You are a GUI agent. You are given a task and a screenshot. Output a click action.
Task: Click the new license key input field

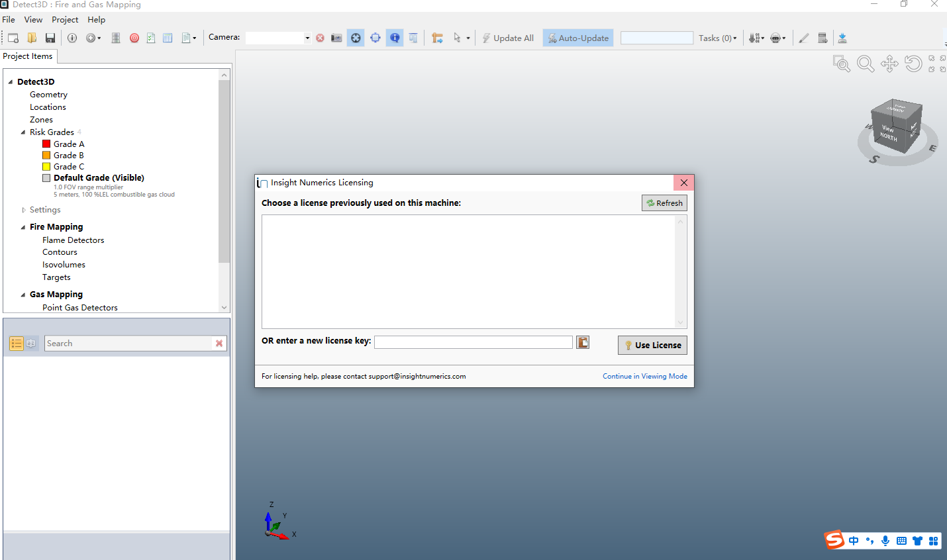473,342
